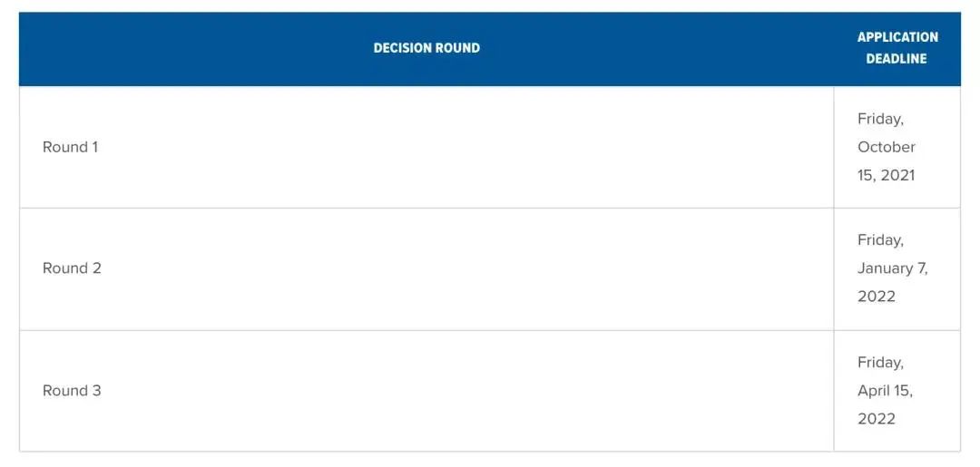
Task: Click October in the Round 1 deadline
Action: coord(887,147)
